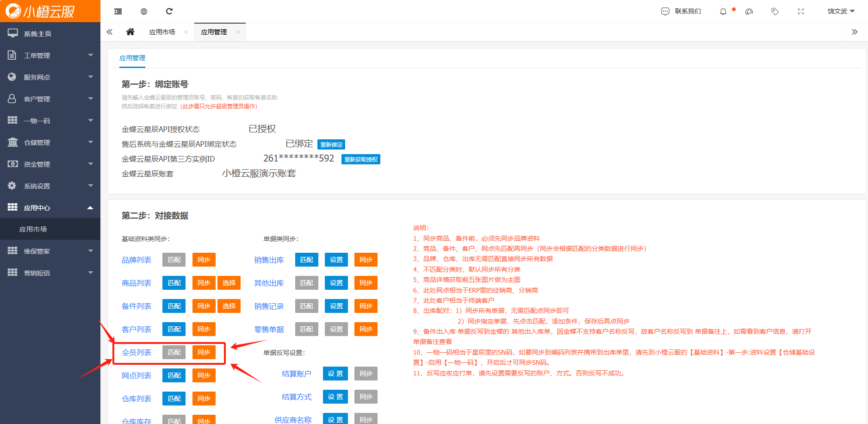Click 同步 for 零售单据

366,329
